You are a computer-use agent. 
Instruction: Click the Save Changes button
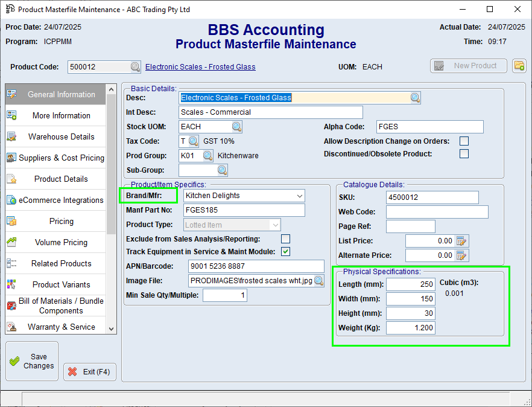coord(32,361)
